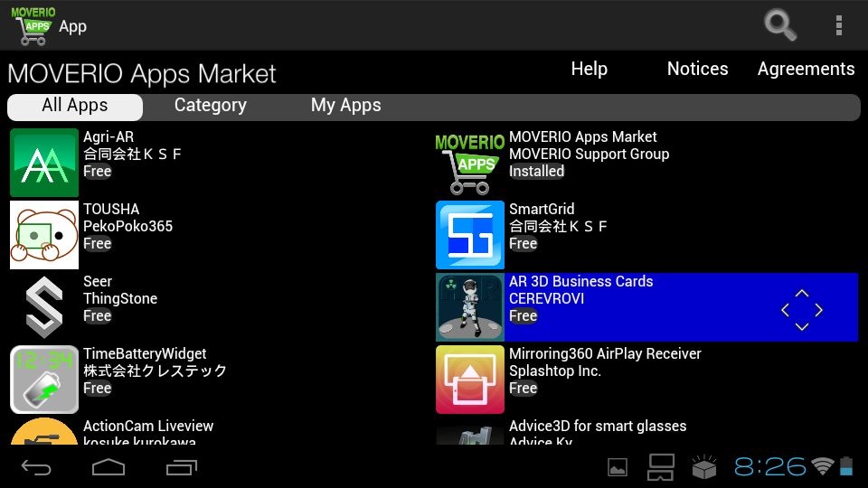The width and height of the screenshot is (868, 488).
Task: Open the TOUSHA bear icon
Action: click(x=44, y=235)
